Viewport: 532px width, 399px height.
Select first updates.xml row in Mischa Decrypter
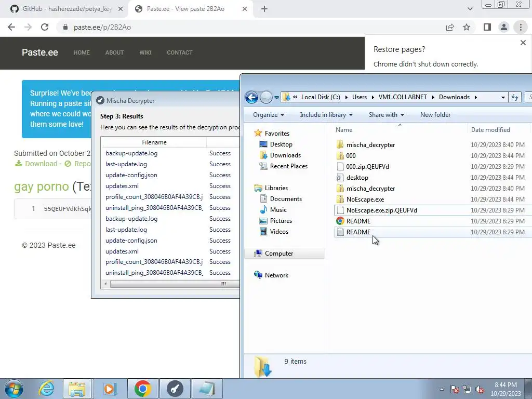pyautogui.click(x=170, y=186)
